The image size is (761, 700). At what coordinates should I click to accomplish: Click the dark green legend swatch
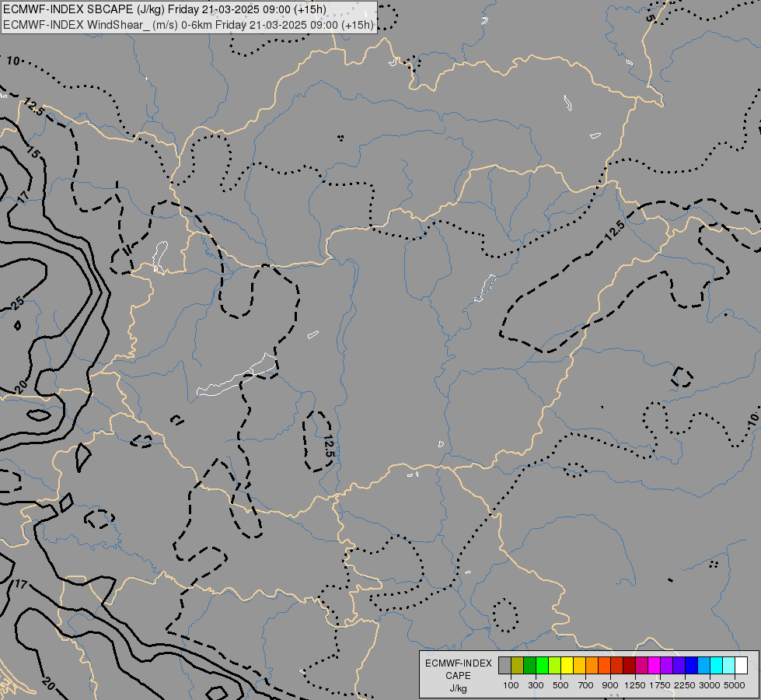[x=529, y=666]
